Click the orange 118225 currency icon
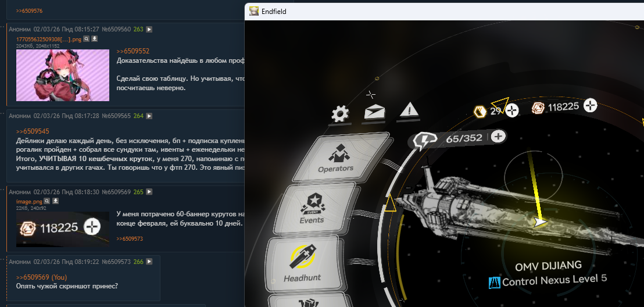Screen dimensions: 644x307 [x=538, y=108]
